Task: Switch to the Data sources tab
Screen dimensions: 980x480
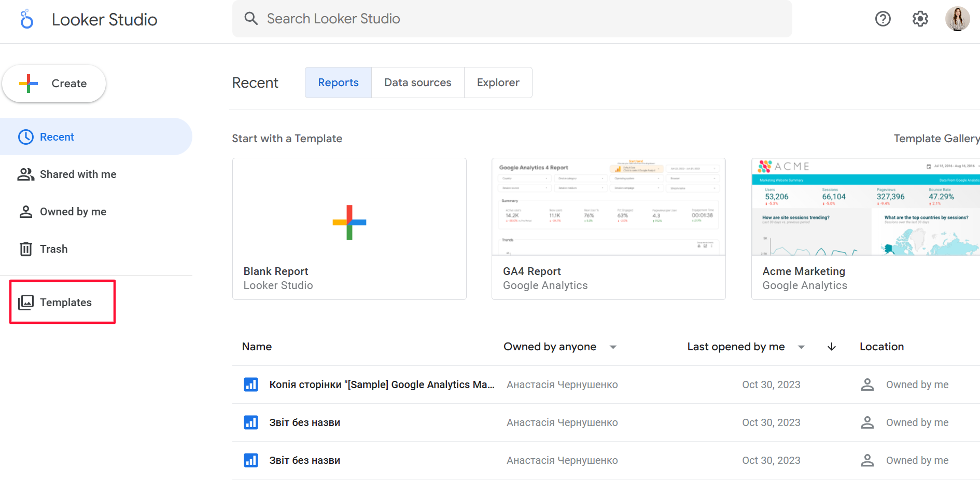Action: [x=417, y=82]
